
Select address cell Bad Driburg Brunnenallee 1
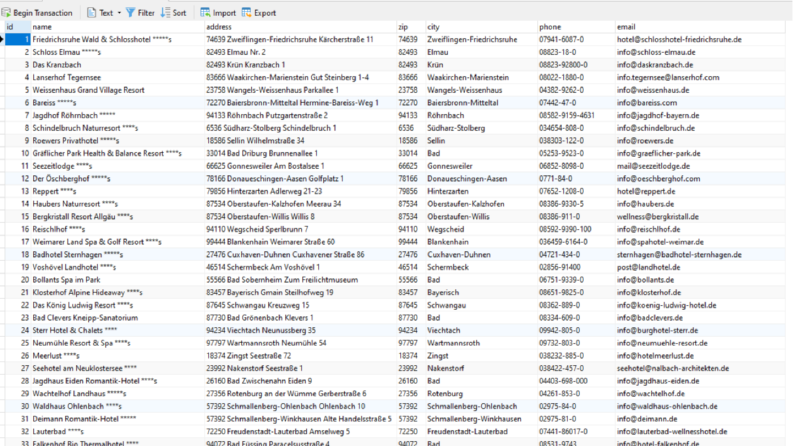point(300,153)
